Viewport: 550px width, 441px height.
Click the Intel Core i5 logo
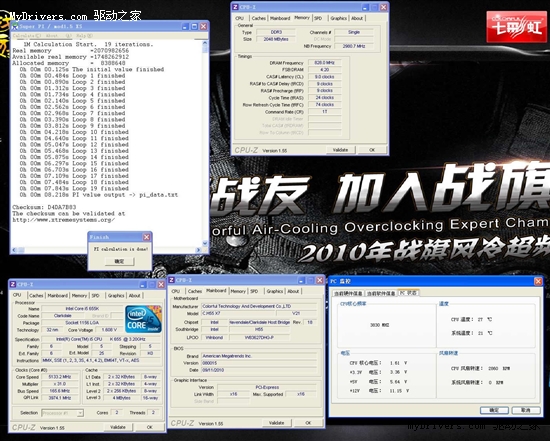click(x=143, y=319)
